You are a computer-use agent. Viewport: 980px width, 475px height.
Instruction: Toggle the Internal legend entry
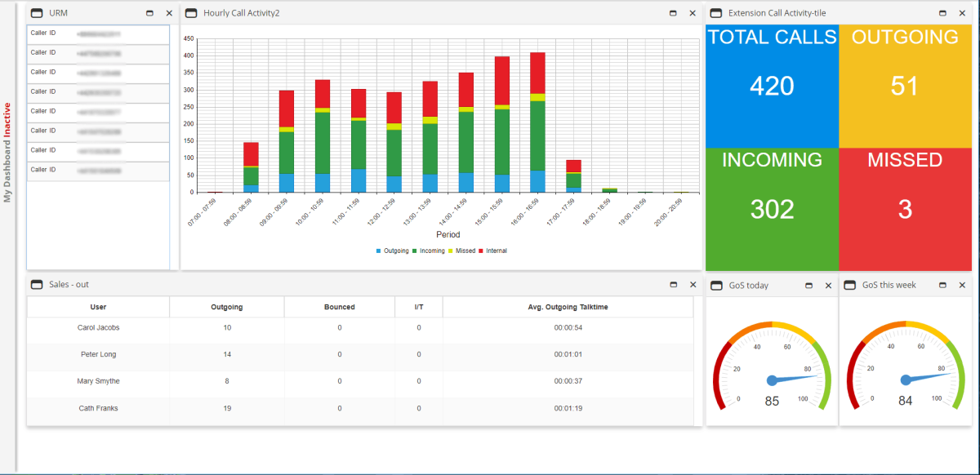click(496, 251)
